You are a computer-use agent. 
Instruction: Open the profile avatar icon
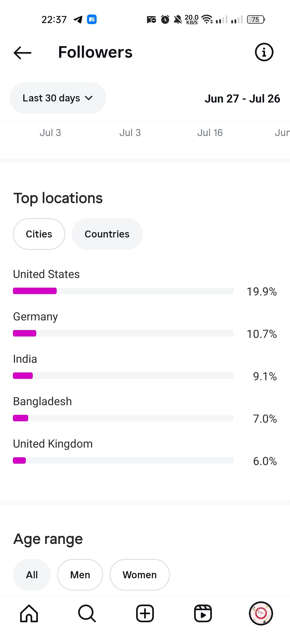click(261, 613)
